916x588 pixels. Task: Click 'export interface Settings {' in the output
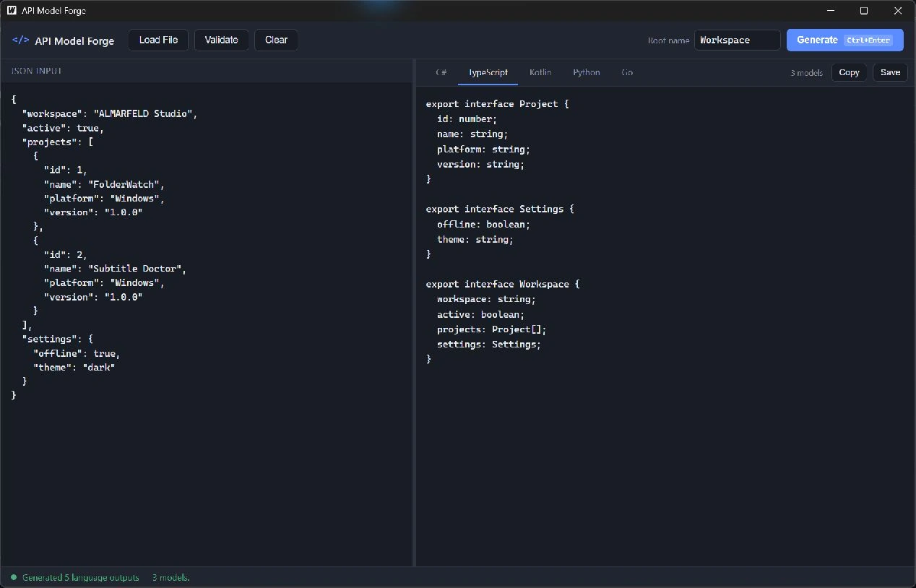(501, 209)
